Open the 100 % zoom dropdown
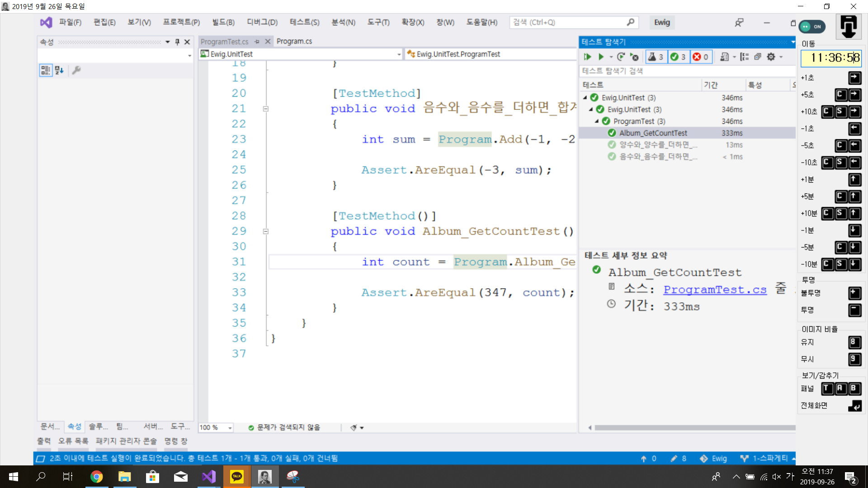Viewport: 868px width, 488px height. click(x=230, y=427)
